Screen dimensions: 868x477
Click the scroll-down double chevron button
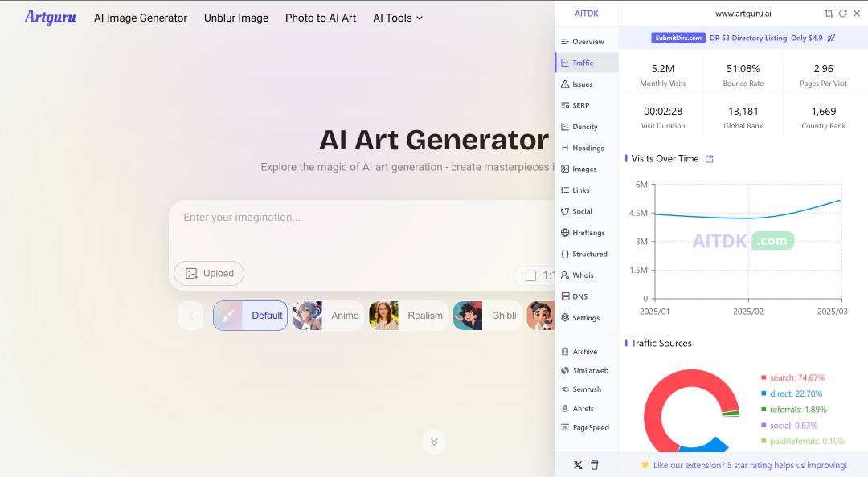click(x=434, y=442)
